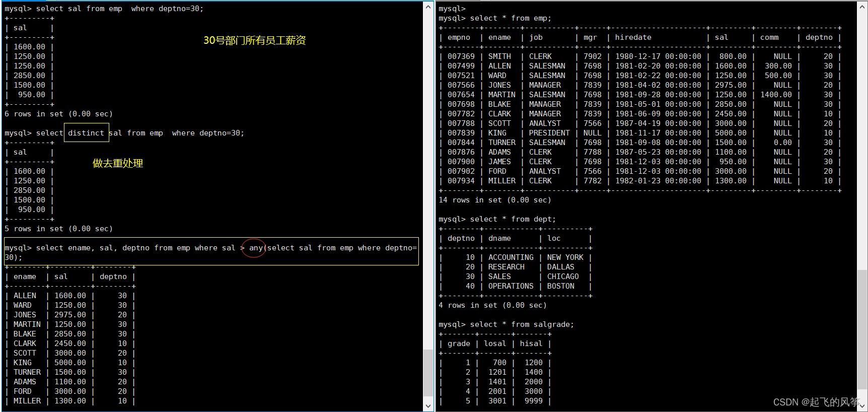Image resolution: width=868 pixels, height=412 pixels.
Task: Click losal value 3001
Action: click(497, 401)
